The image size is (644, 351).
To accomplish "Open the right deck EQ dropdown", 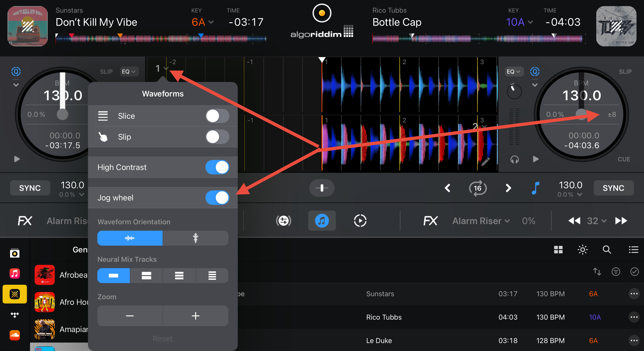I will click(x=513, y=72).
